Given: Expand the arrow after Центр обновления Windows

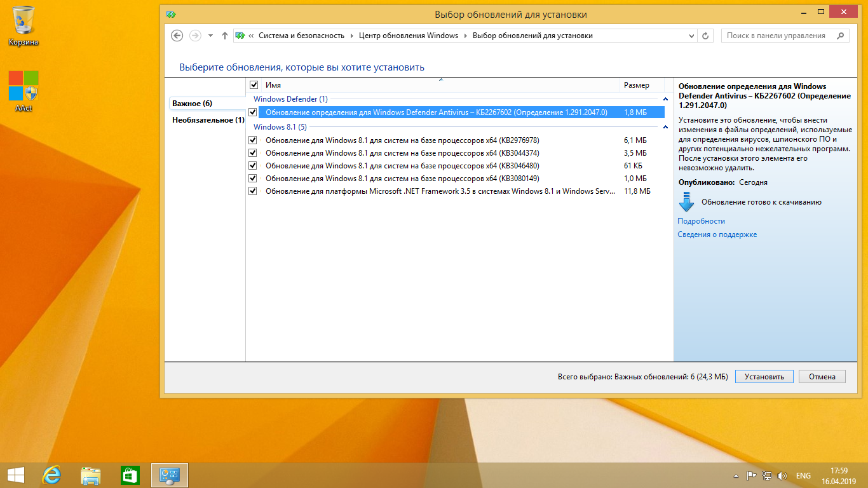Looking at the screenshot, I should point(465,36).
